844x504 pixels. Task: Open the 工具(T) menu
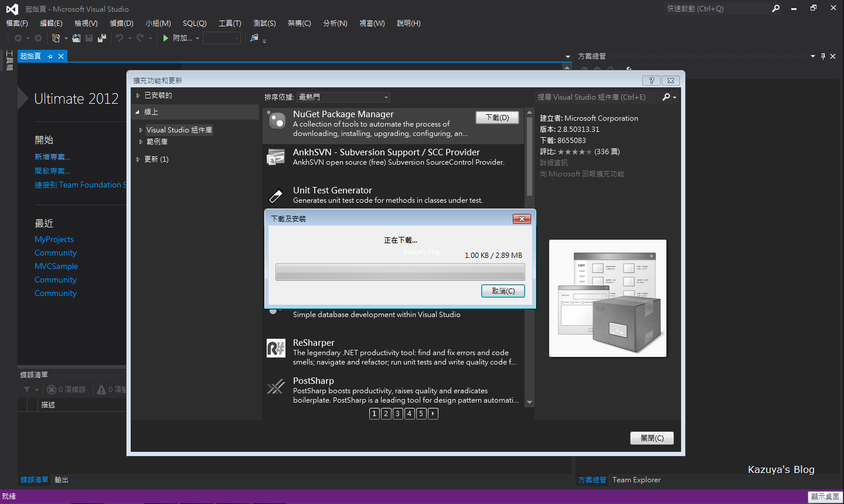230,23
